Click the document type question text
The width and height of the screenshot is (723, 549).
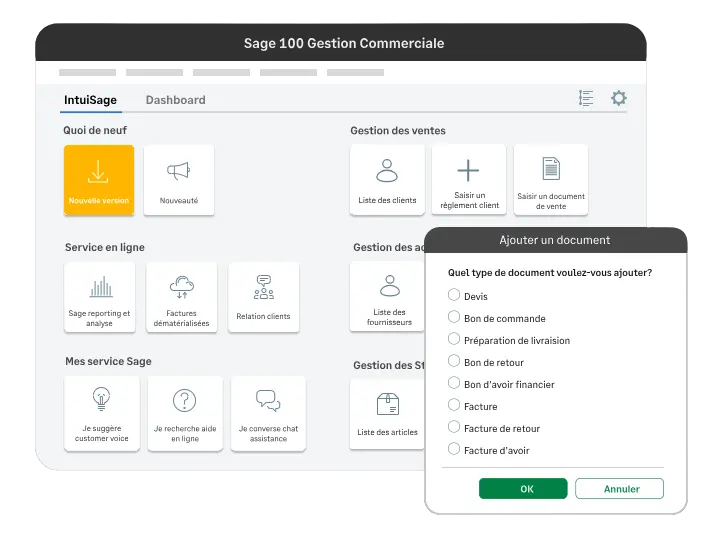(x=550, y=273)
